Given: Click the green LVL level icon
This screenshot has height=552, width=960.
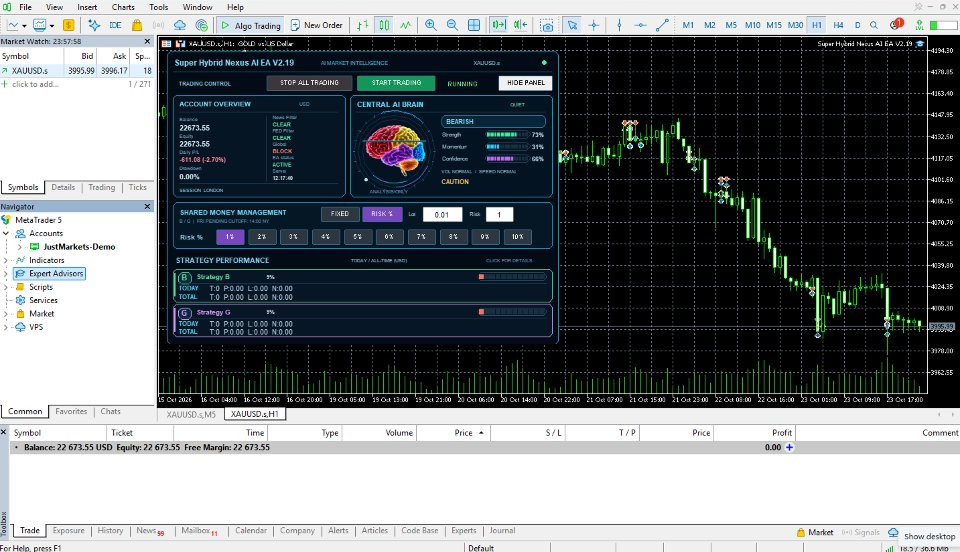Looking at the screenshot, I should point(919,25).
